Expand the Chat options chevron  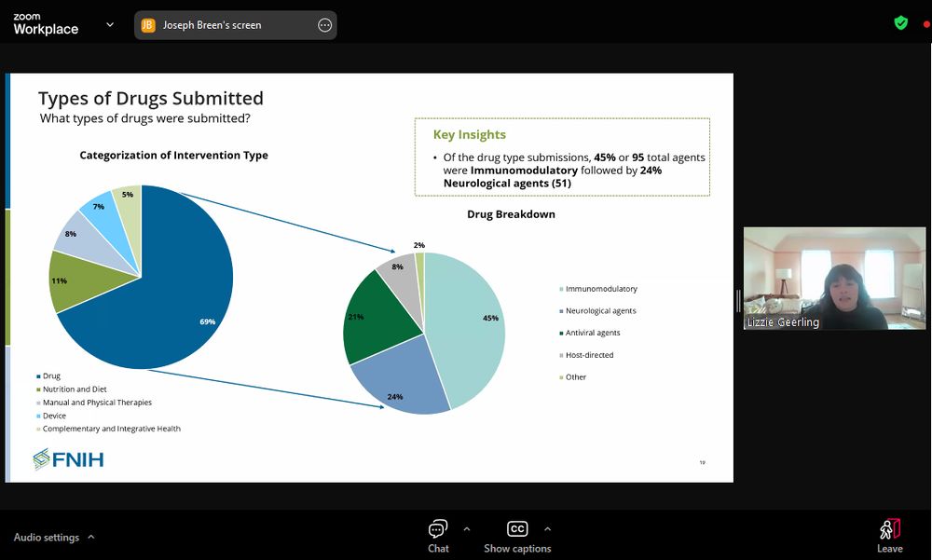(468, 528)
